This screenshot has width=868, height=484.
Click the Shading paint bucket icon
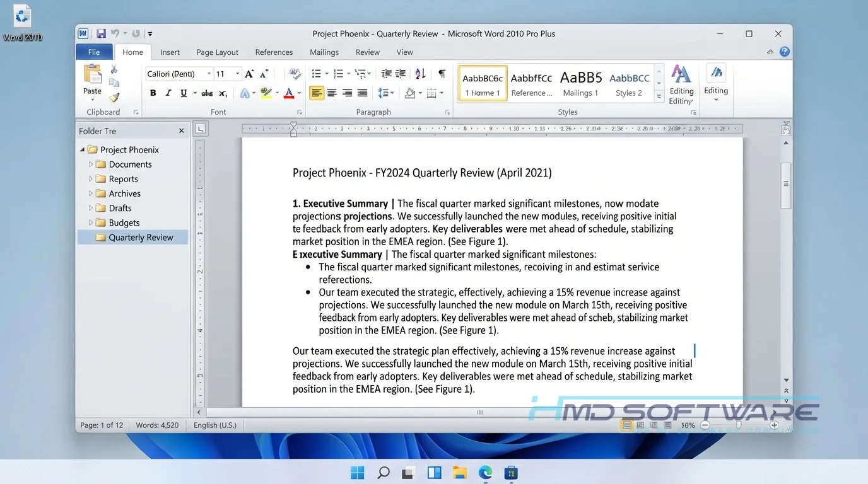(410, 93)
